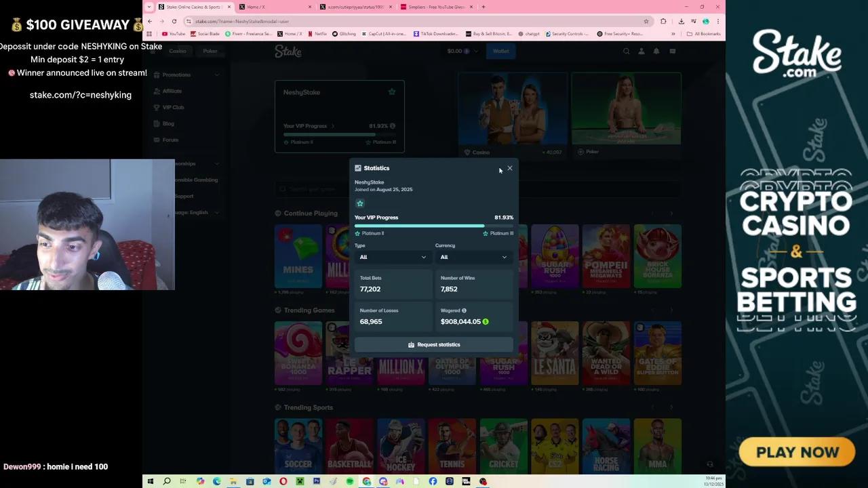The width and height of the screenshot is (868, 488).
Task: Open Netflix from the bookmarks bar
Action: coord(316,33)
